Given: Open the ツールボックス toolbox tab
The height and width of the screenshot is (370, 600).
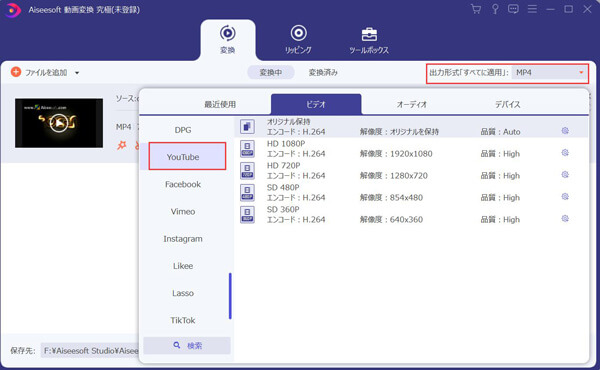Looking at the screenshot, I should [x=369, y=40].
